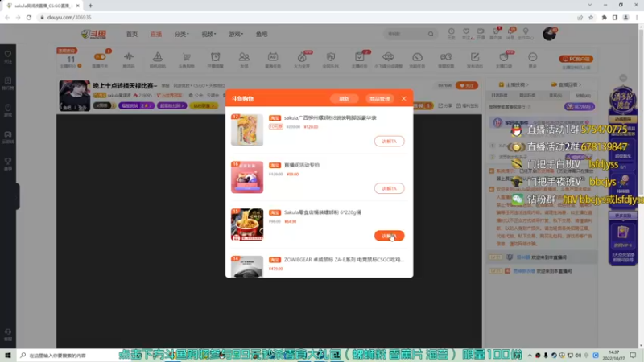Open the two-people icon in streamer toolbar
644x362 pixels.
click(244, 57)
